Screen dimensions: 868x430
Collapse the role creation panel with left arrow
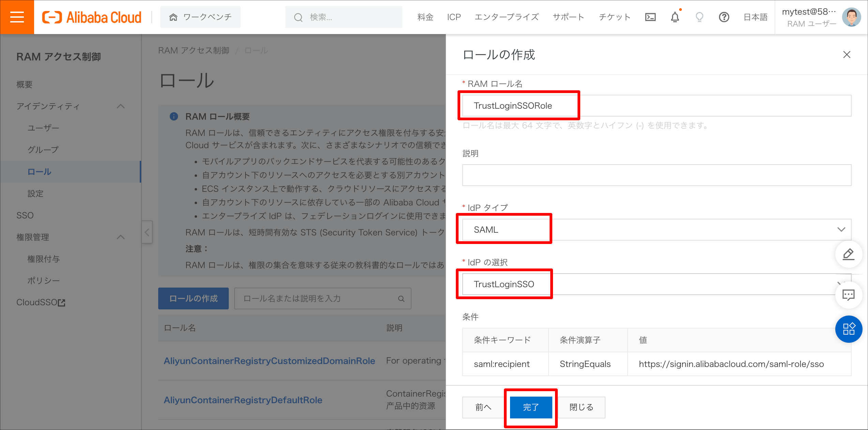[147, 232]
